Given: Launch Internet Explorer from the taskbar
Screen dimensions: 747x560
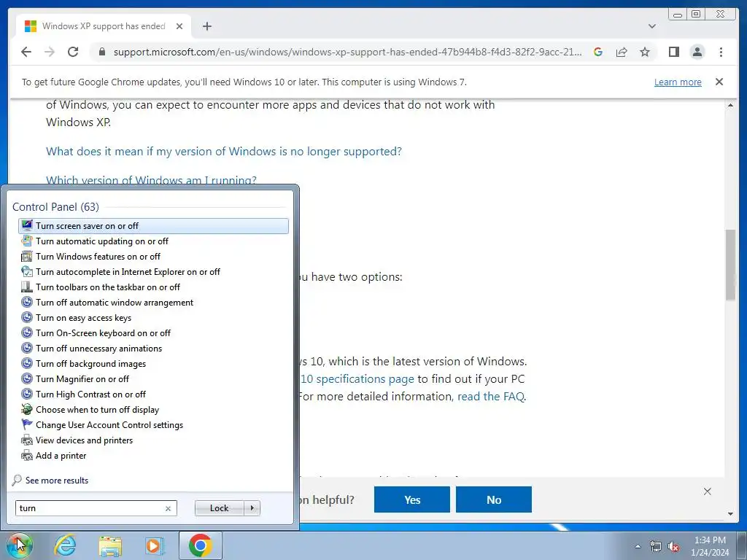Looking at the screenshot, I should tap(65, 545).
